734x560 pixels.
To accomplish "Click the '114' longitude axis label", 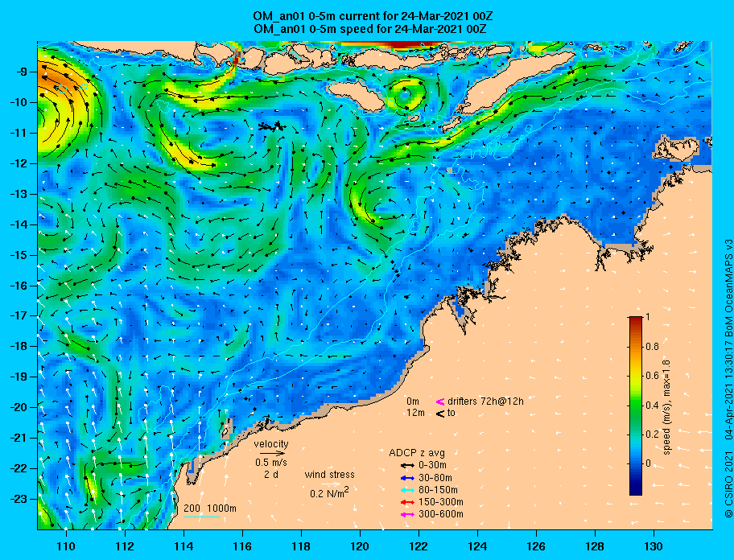I will (183, 546).
